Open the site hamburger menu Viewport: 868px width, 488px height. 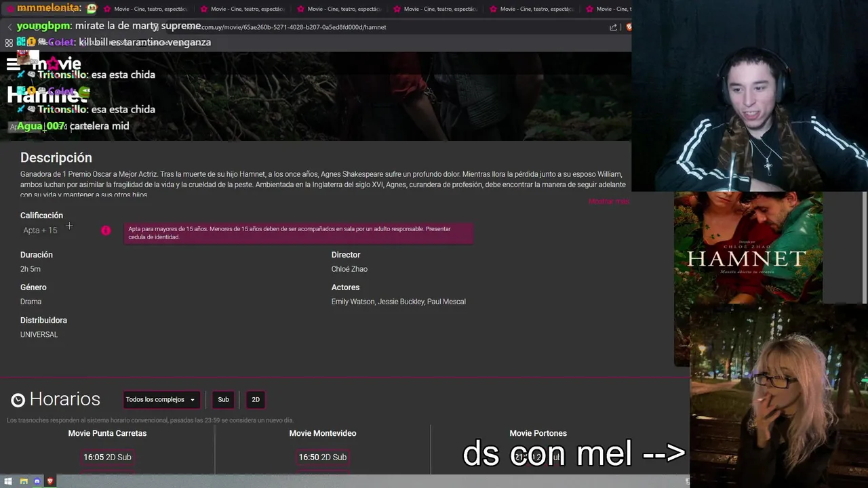point(12,64)
